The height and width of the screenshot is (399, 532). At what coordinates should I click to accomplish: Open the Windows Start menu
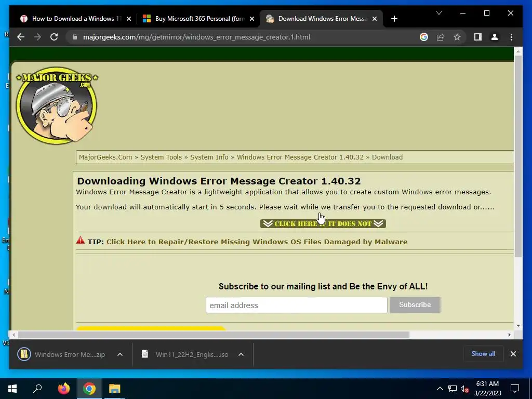click(x=12, y=389)
